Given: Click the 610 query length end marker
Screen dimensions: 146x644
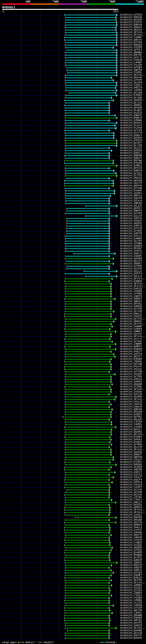Looking at the screenshot, I should 115,11.
